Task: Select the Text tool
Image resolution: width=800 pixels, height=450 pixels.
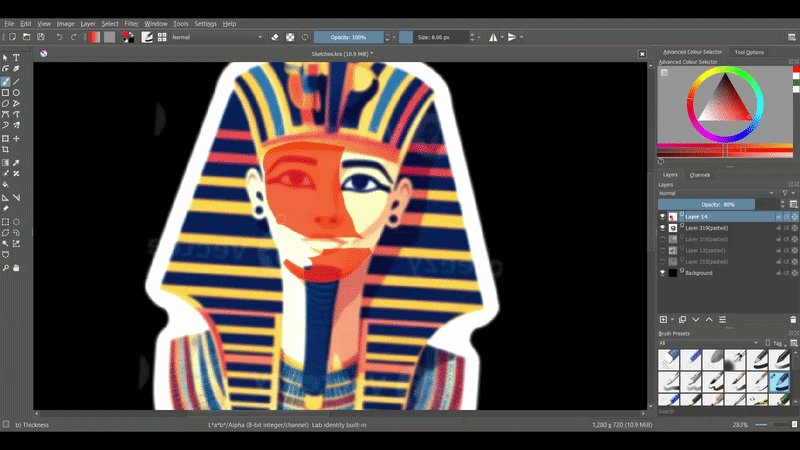Action: pyautogui.click(x=16, y=58)
